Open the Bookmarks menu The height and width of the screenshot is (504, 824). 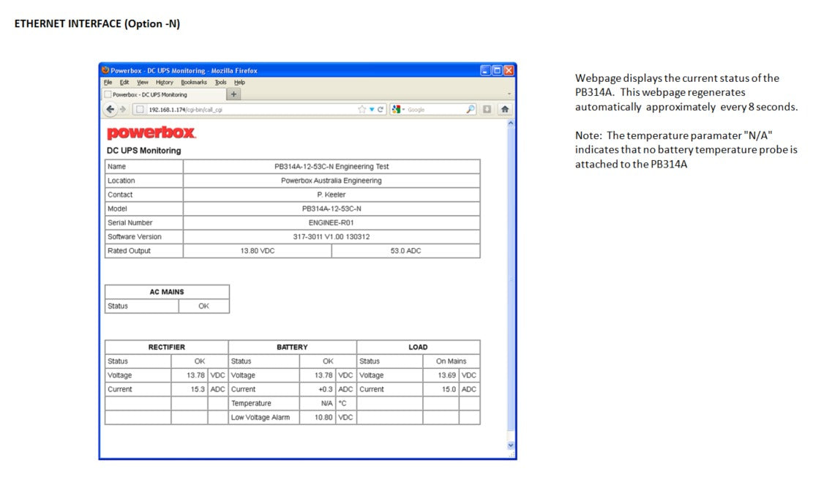194,83
